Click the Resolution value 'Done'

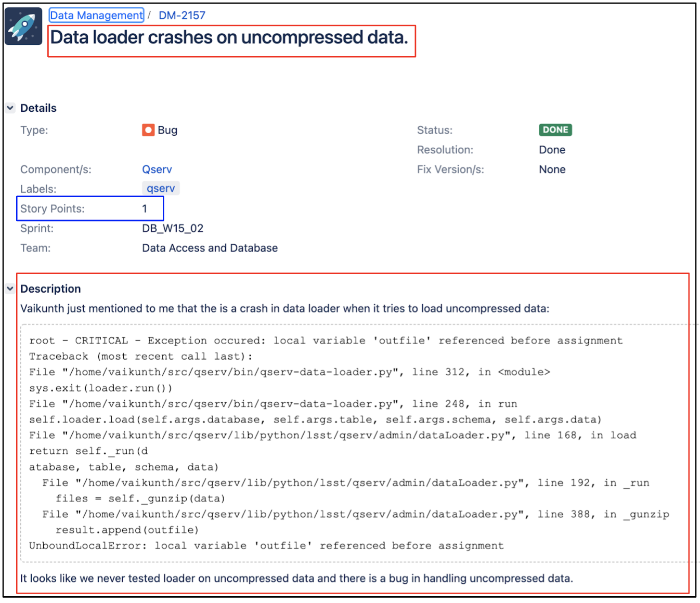552,150
